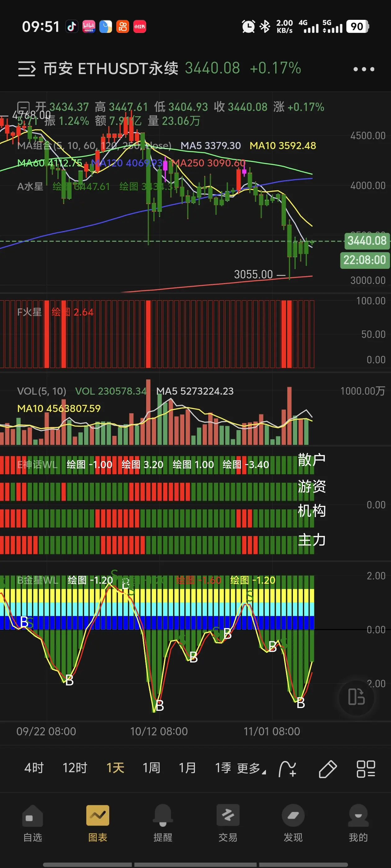Tap the 11/01 08:00 date label

pyautogui.click(x=272, y=731)
